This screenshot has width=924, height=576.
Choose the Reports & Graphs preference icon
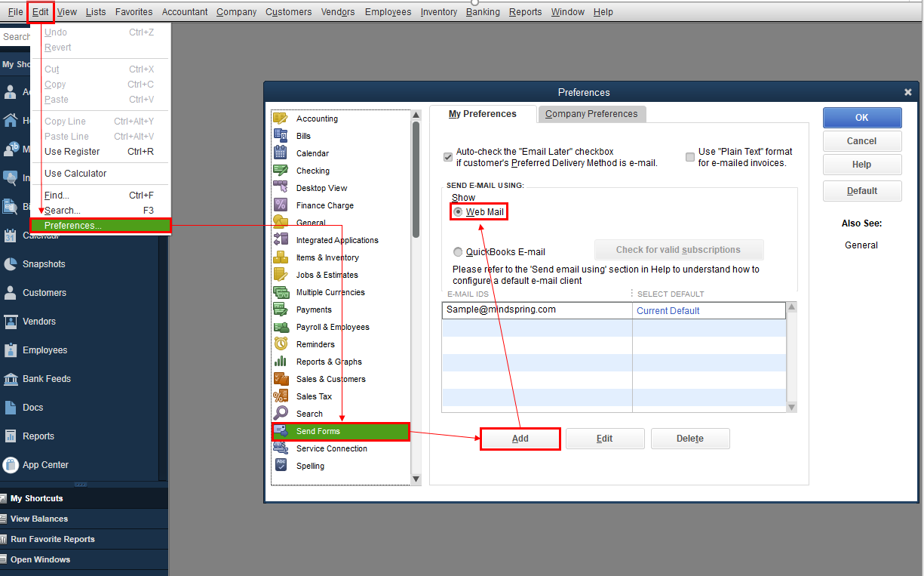(x=281, y=362)
